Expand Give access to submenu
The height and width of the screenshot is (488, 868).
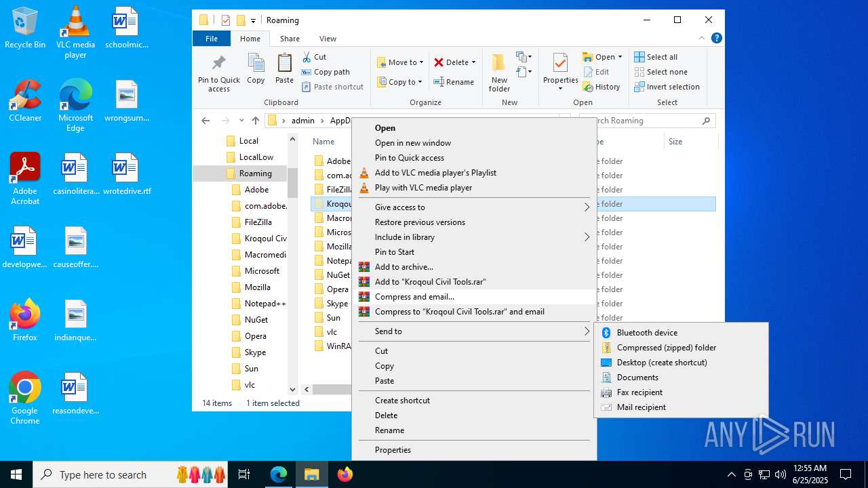click(474, 207)
